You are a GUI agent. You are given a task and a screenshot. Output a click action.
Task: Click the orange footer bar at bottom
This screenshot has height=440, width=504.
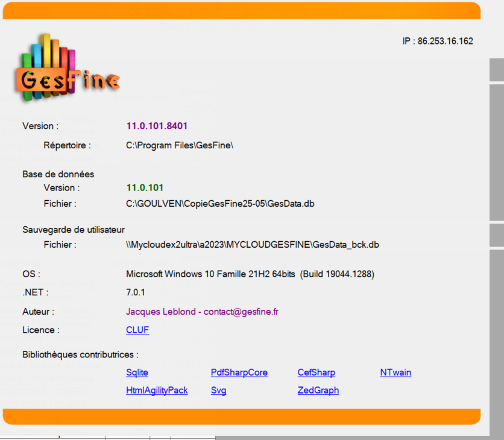[x=241, y=416]
